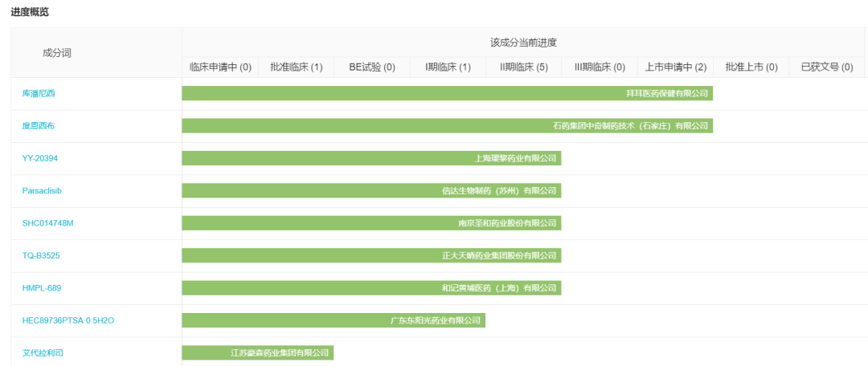
Task: Open the Parsaclisib ingredient link
Action: (x=42, y=191)
